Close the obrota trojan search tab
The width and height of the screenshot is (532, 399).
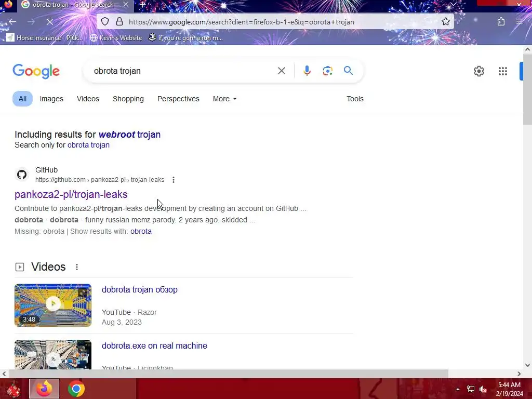[x=126, y=5]
